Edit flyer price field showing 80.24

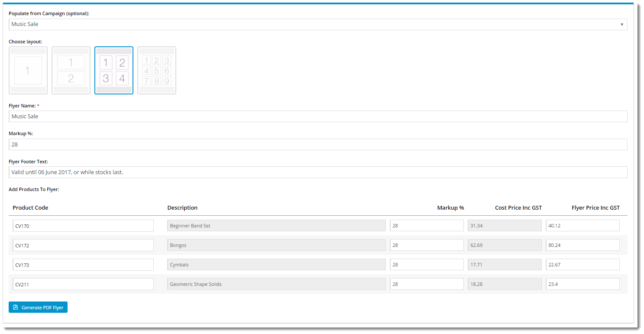(583, 245)
